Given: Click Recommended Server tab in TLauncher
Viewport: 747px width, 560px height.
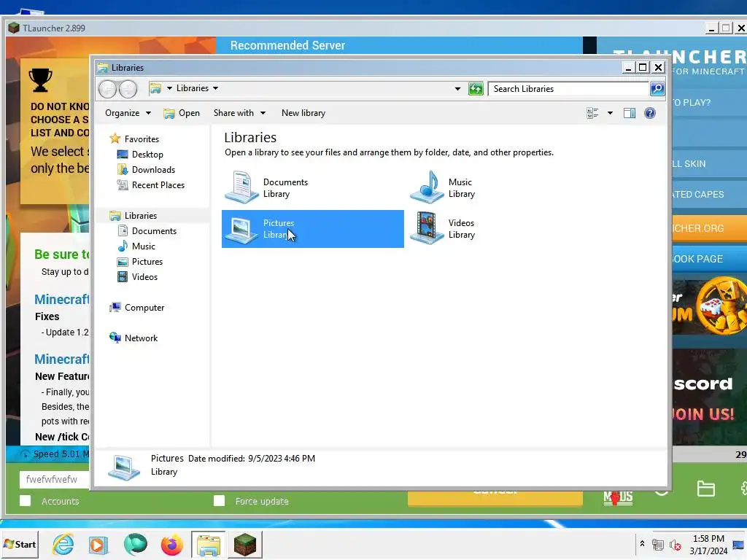Looking at the screenshot, I should [287, 46].
